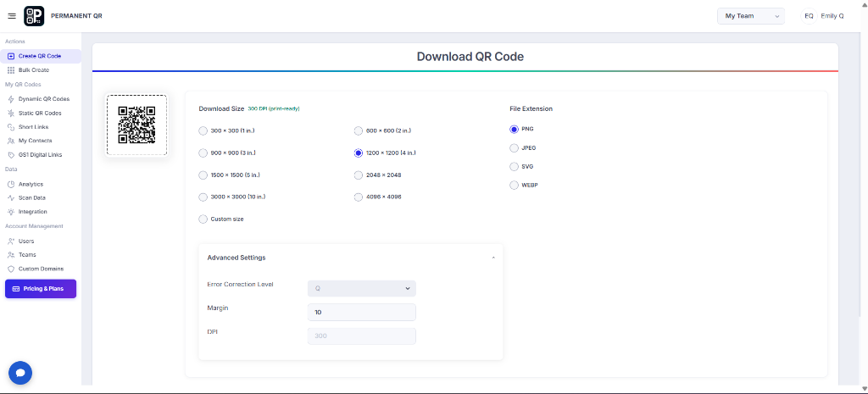
Task: Go to Bulk Create
Action: (x=34, y=70)
